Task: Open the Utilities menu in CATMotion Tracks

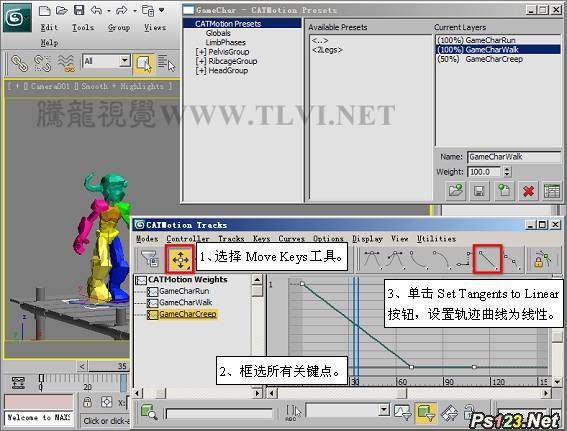Action: tap(436, 239)
